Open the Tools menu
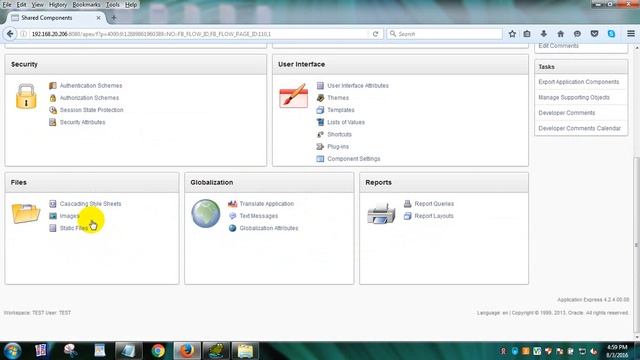 113,5
